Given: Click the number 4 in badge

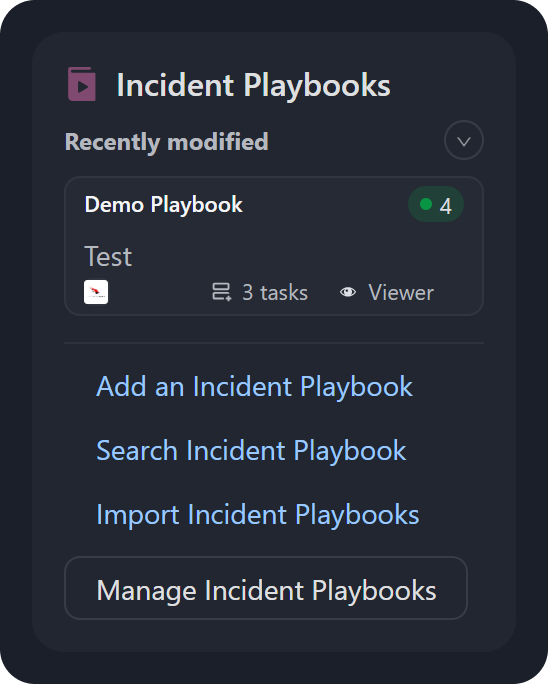Looking at the screenshot, I should (x=445, y=206).
